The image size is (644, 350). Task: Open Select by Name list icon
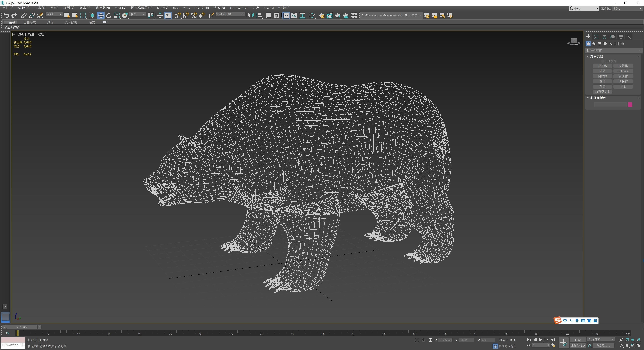(75, 15)
